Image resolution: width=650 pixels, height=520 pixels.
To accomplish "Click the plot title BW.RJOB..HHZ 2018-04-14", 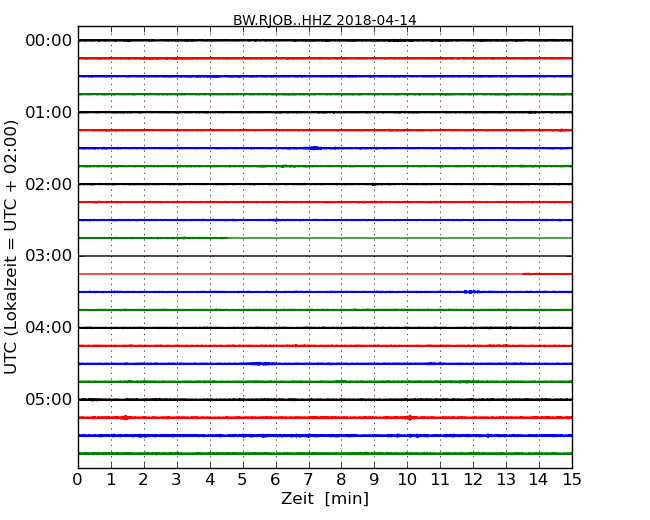I will point(325,20).
